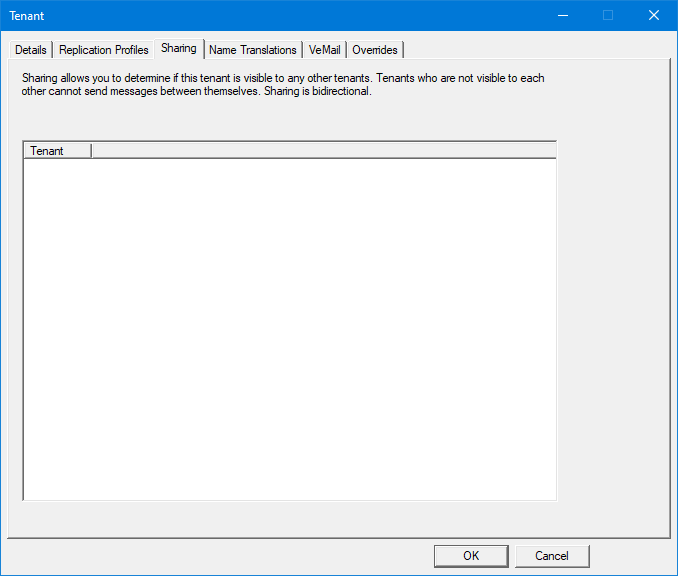This screenshot has width=678, height=576.
Task: Close the Tenant dialog window
Action: [654, 15]
